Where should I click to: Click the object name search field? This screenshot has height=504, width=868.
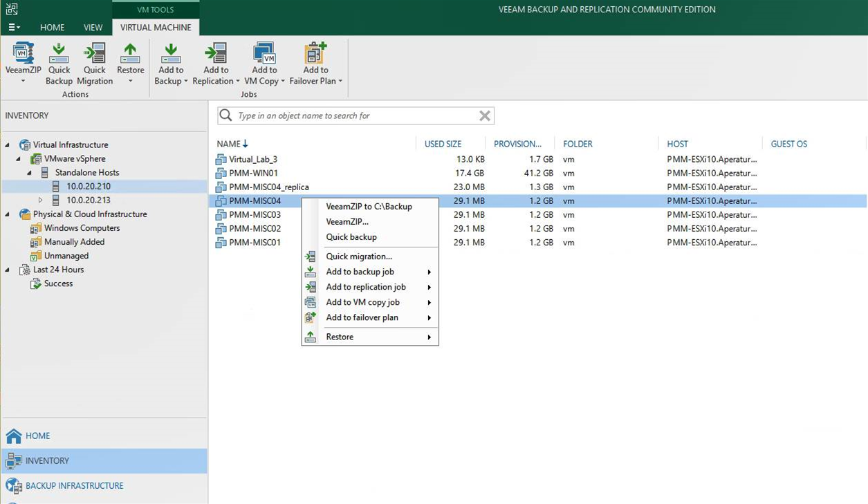[356, 115]
